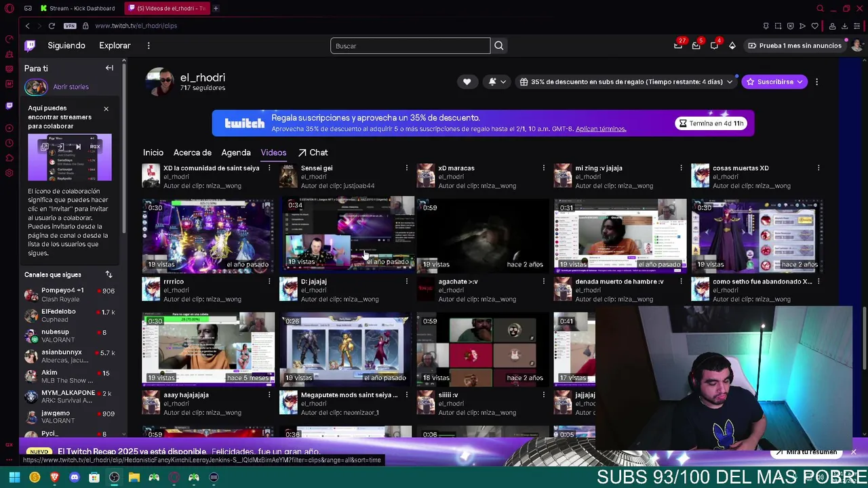The width and height of the screenshot is (868, 488).
Task: Click the browser back arrow
Action: 27,26
